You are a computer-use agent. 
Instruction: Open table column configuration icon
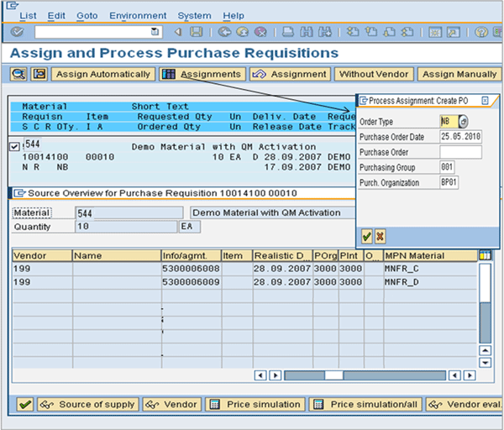click(485, 255)
